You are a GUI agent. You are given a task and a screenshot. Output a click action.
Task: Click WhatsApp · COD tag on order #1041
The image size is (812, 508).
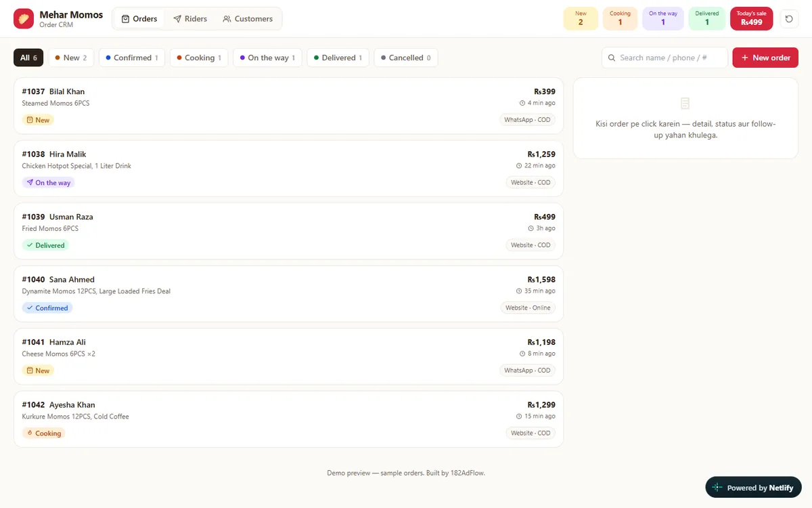click(x=527, y=371)
